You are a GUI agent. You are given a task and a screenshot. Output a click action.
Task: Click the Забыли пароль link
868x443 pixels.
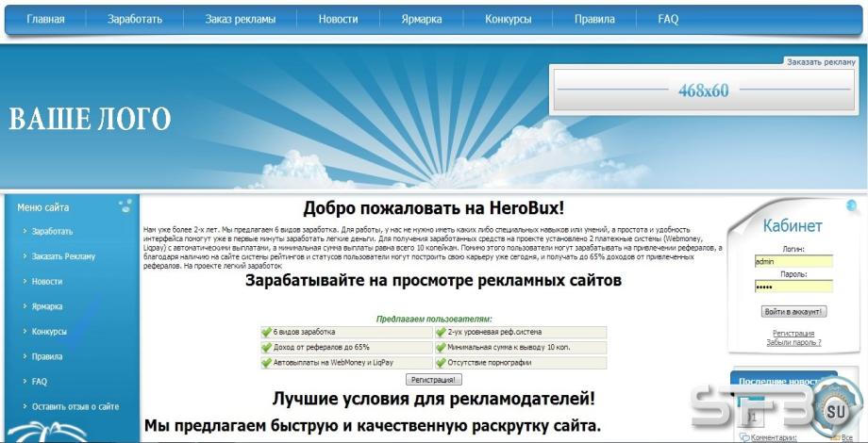[x=793, y=342]
